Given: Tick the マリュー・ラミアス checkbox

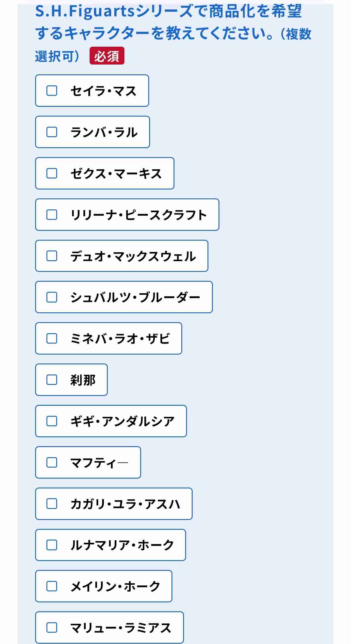Looking at the screenshot, I should [52, 628].
